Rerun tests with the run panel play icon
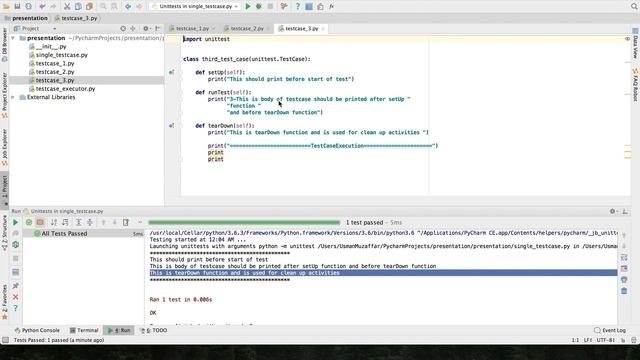 [x=16, y=222]
